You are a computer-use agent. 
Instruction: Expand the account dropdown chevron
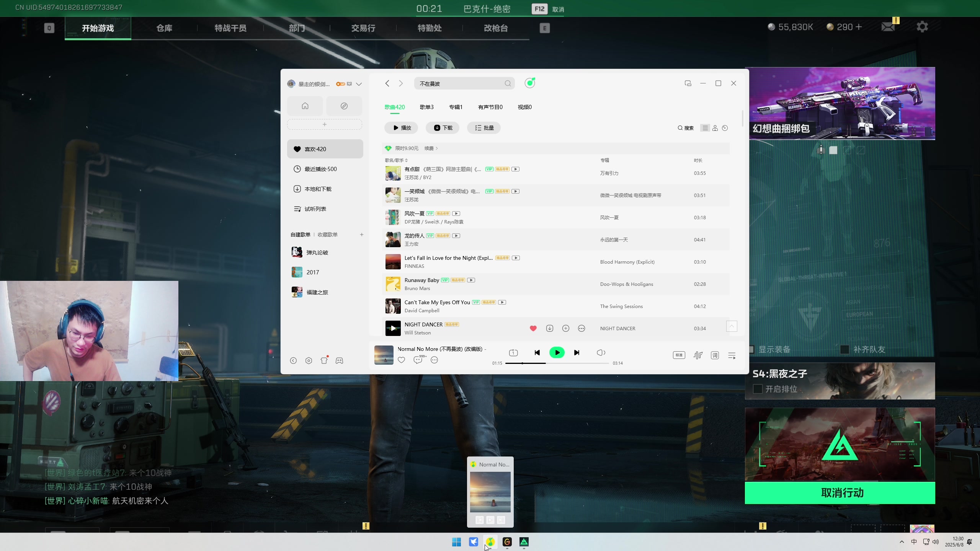click(x=359, y=84)
